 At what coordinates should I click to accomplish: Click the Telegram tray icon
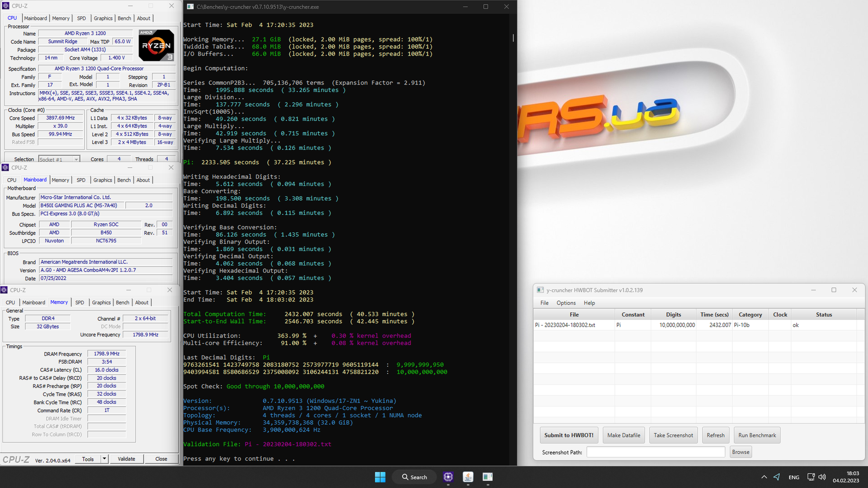click(777, 477)
